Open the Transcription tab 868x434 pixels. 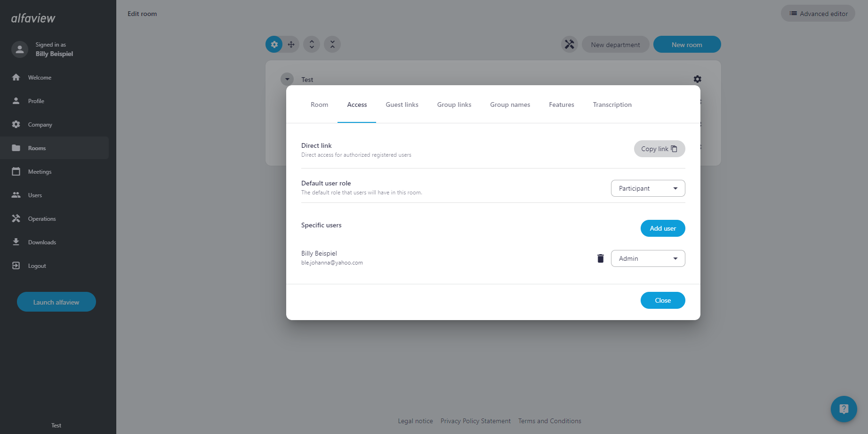(612, 104)
